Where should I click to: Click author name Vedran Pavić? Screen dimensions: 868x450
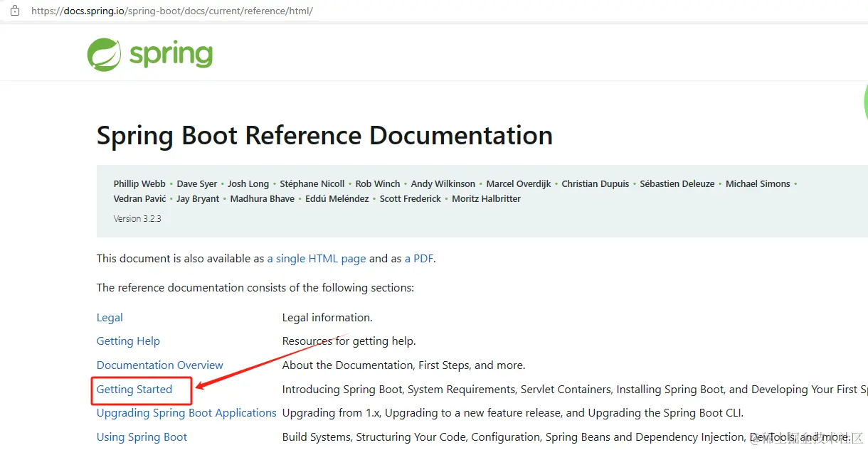tap(139, 199)
